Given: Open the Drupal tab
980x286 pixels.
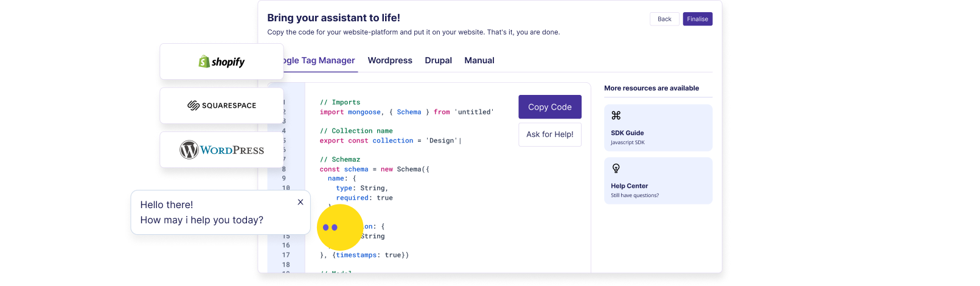Looking at the screenshot, I should pyautogui.click(x=438, y=61).
